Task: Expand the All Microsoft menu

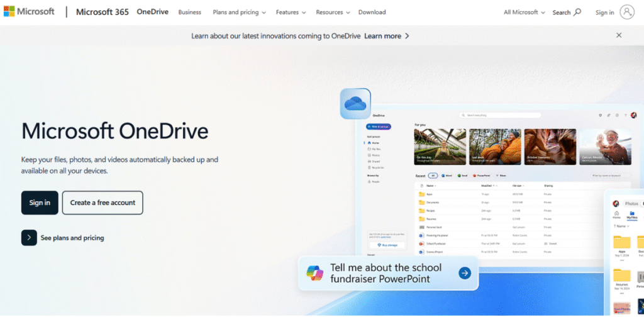Action: (x=525, y=13)
